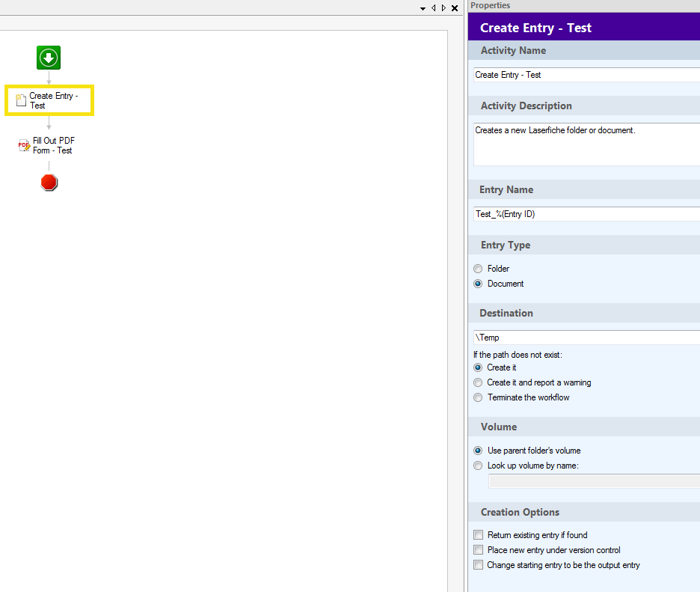Screen dimensions: 700x592
Task: Click the scroll tabs right arrow
Action: pos(443,8)
